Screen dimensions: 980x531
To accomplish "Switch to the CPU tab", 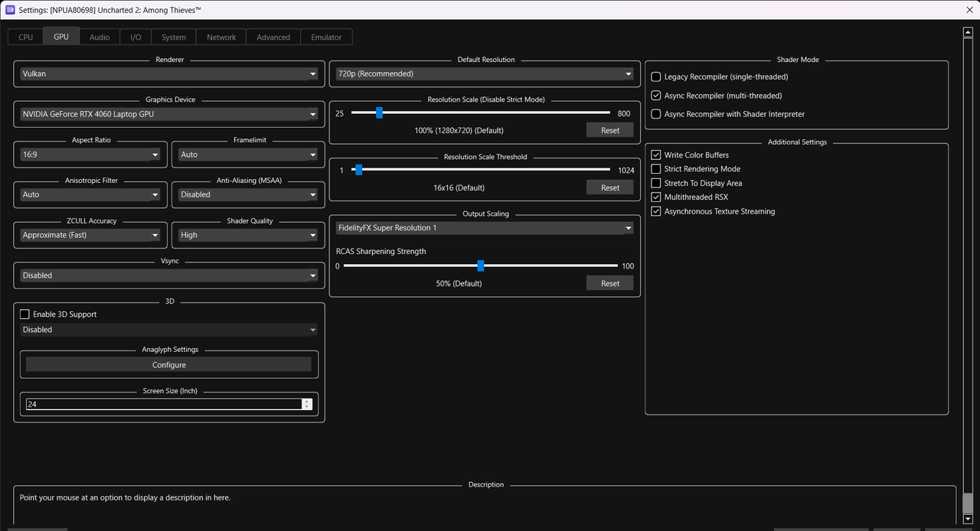I will 26,37.
